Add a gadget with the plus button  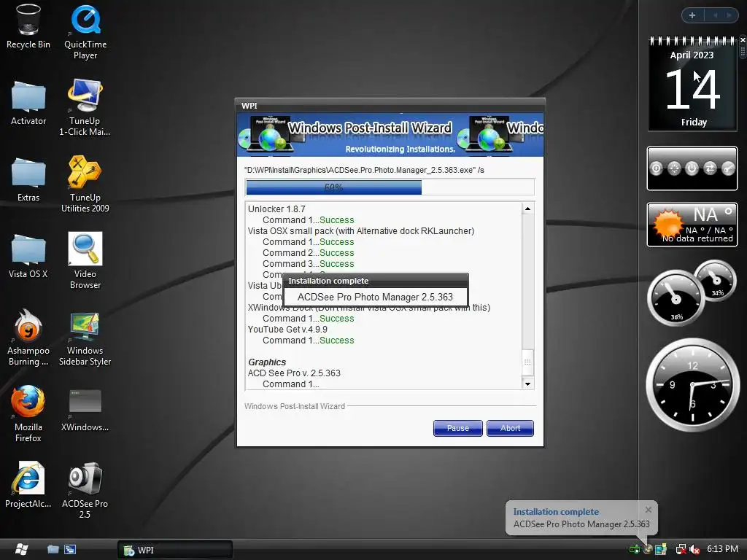point(692,15)
